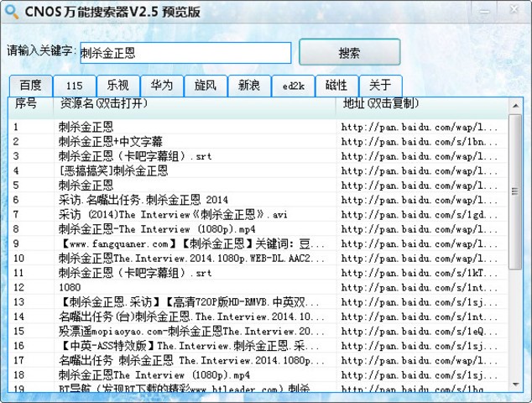
Task: Click the magnifier app icon in title bar
Action: point(12,12)
